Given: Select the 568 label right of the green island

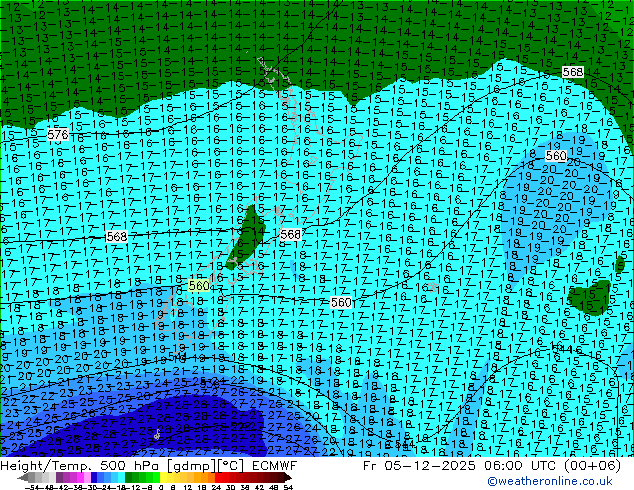Looking at the screenshot, I should 291,234.
